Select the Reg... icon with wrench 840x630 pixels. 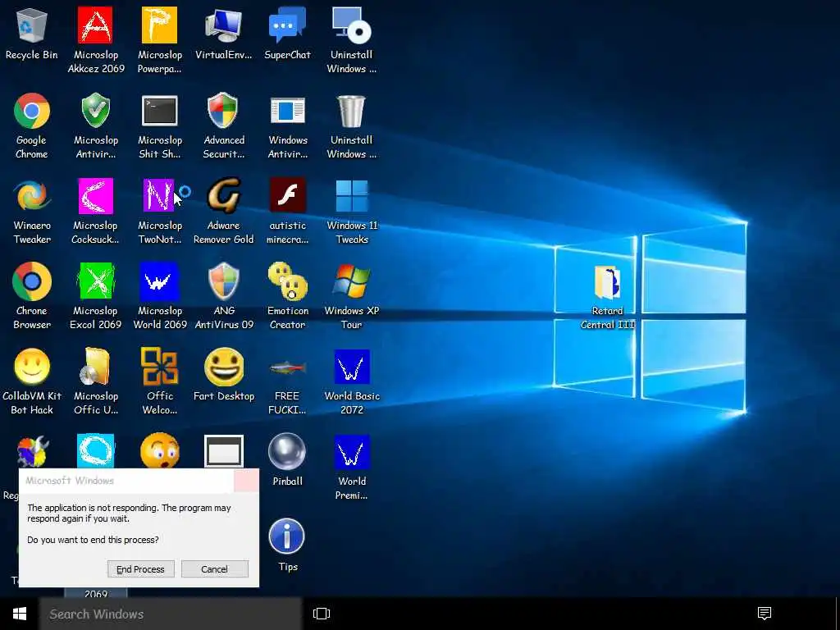(x=32, y=452)
